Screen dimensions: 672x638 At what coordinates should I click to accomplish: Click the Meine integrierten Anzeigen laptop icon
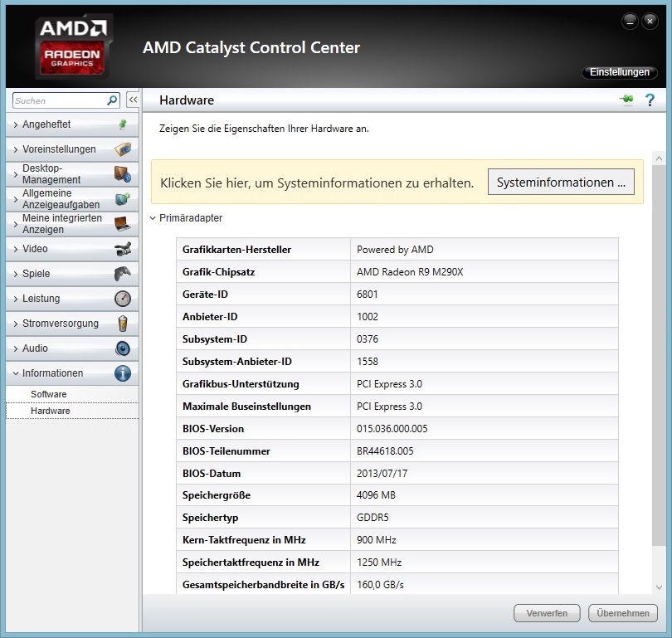[123, 224]
